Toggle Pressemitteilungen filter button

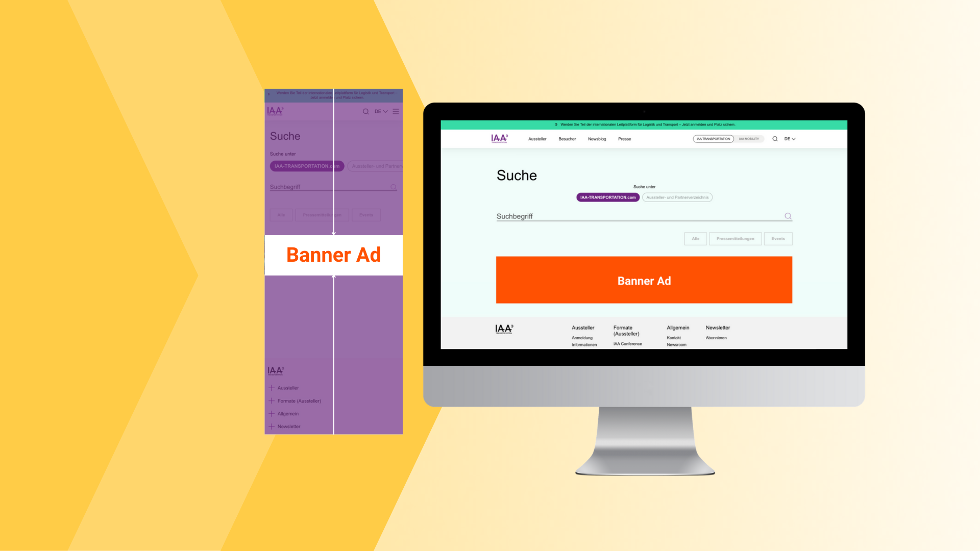click(735, 238)
